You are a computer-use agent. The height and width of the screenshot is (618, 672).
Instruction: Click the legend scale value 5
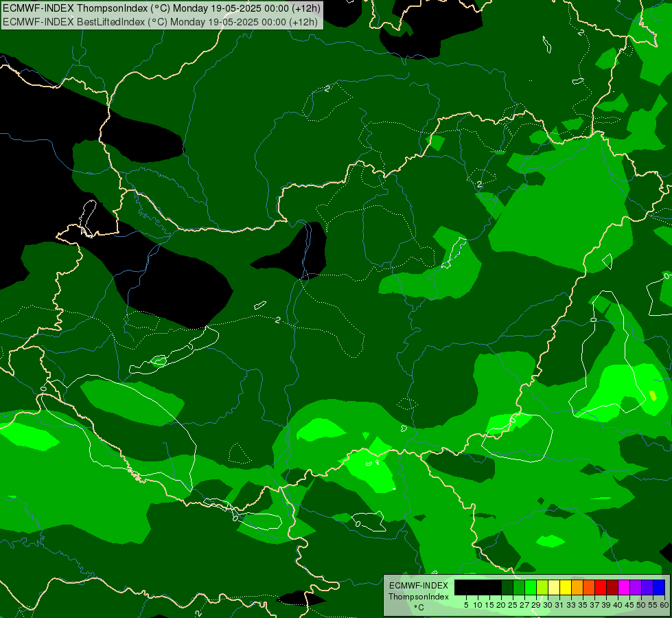pos(466,605)
